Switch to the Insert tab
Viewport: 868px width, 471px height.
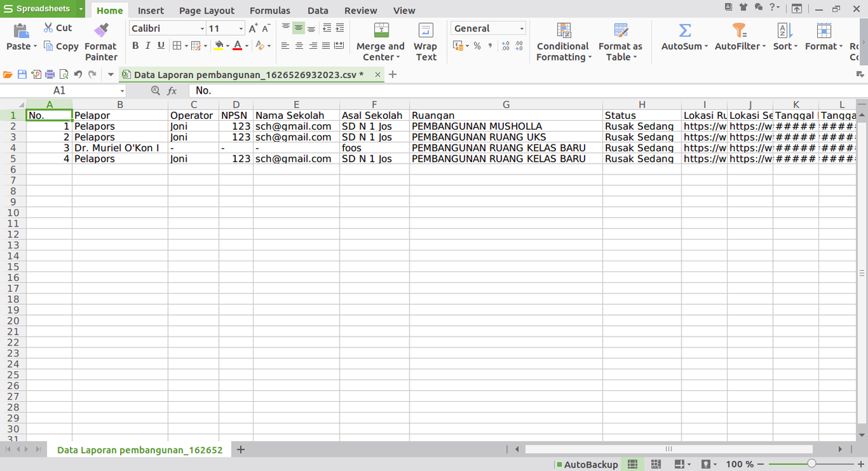(151, 10)
